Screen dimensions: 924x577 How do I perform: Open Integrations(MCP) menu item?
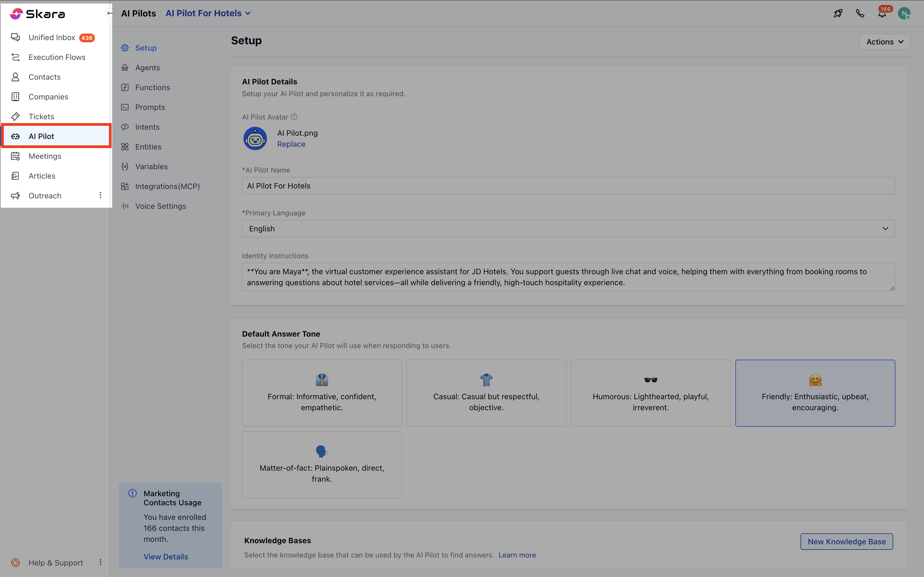pos(167,186)
